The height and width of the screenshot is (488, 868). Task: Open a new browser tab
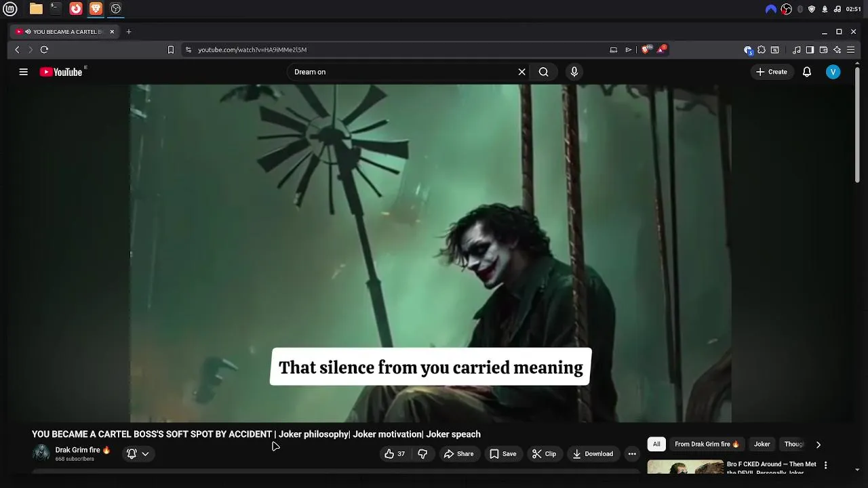[x=129, y=32]
